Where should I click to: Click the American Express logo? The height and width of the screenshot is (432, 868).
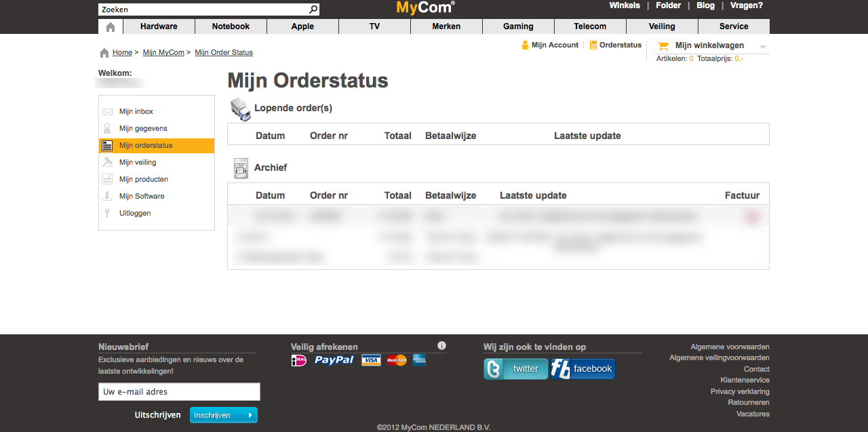click(x=420, y=360)
